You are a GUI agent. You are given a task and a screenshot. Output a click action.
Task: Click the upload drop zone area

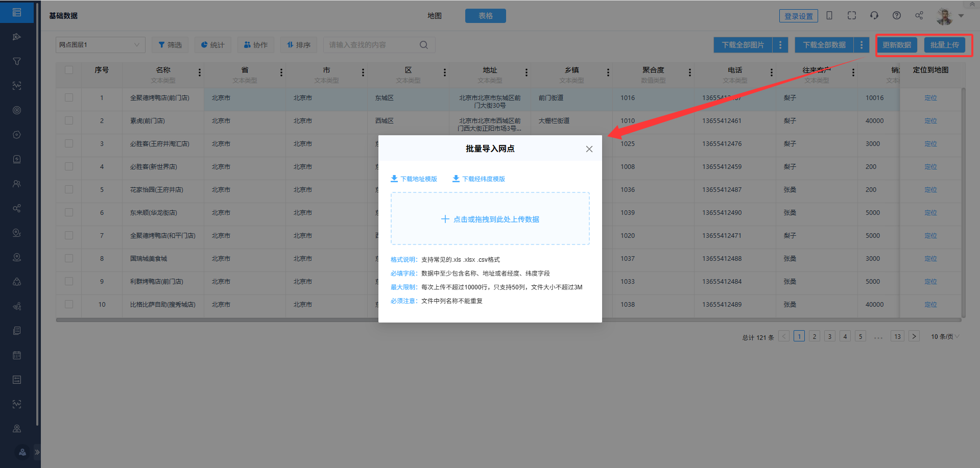tap(490, 219)
